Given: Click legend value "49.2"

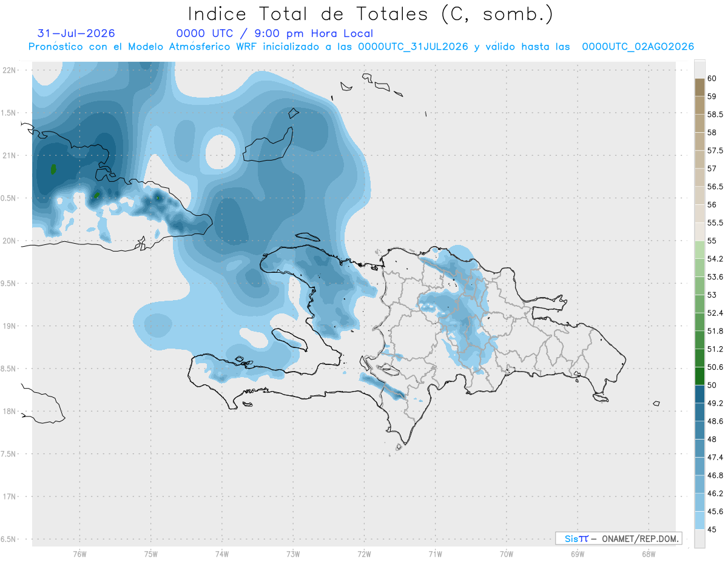Looking at the screenshot, I should pyautogui.click(x=715, y=403).
